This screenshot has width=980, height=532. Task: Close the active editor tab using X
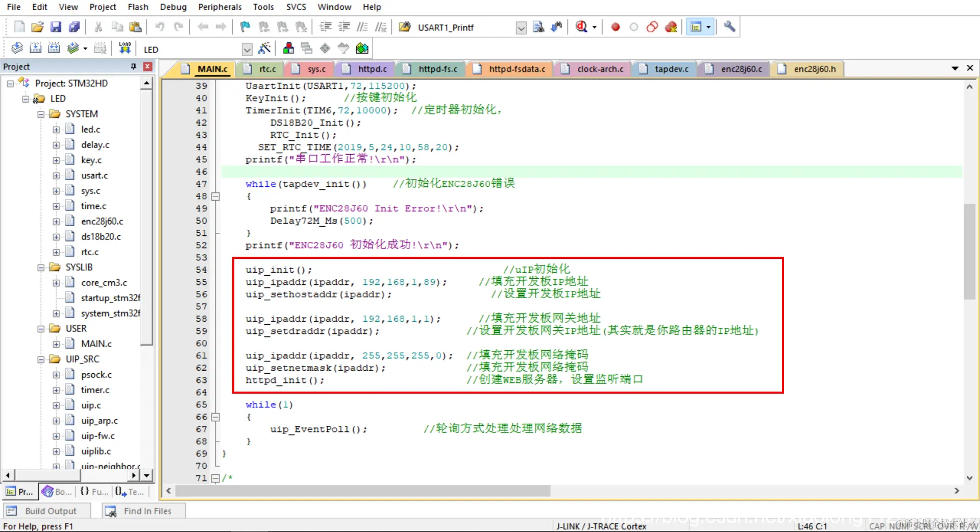[x=970, y=68]
